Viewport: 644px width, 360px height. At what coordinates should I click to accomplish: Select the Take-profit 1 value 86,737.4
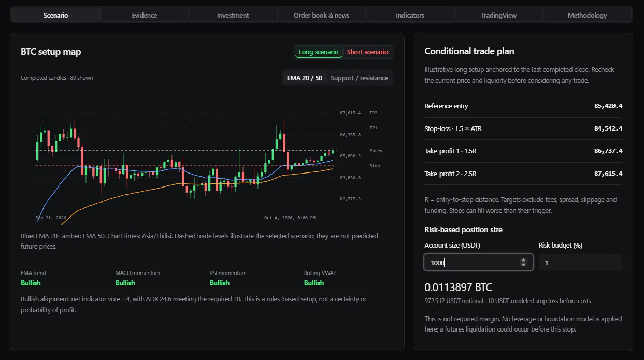pos(608,151)
